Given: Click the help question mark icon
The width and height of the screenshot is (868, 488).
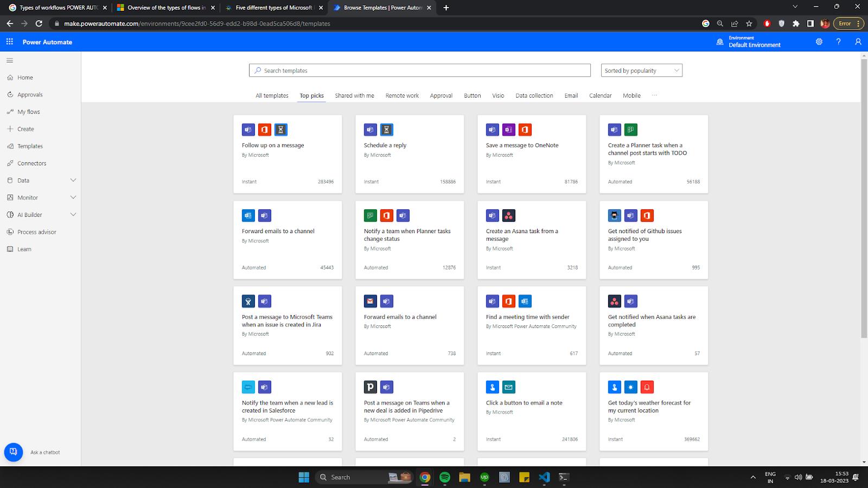Looking at the screenshot, I should (x=838, y=42).
